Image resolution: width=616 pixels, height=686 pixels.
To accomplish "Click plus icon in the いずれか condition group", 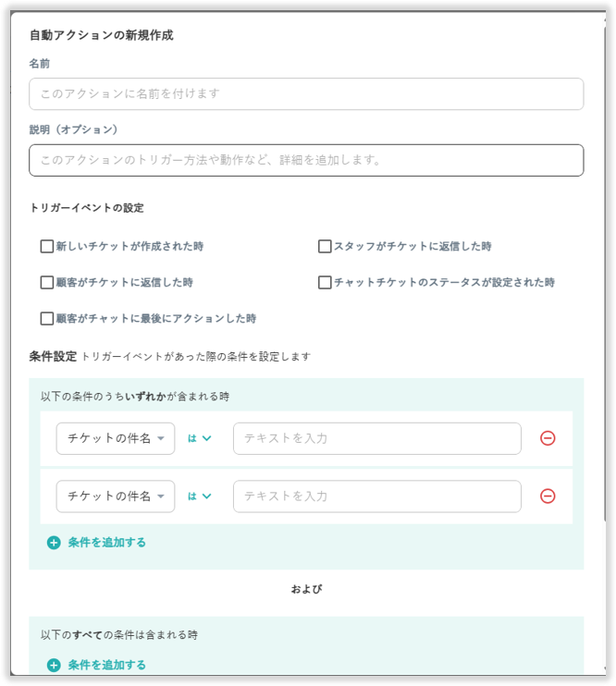I will pos(54,543).
